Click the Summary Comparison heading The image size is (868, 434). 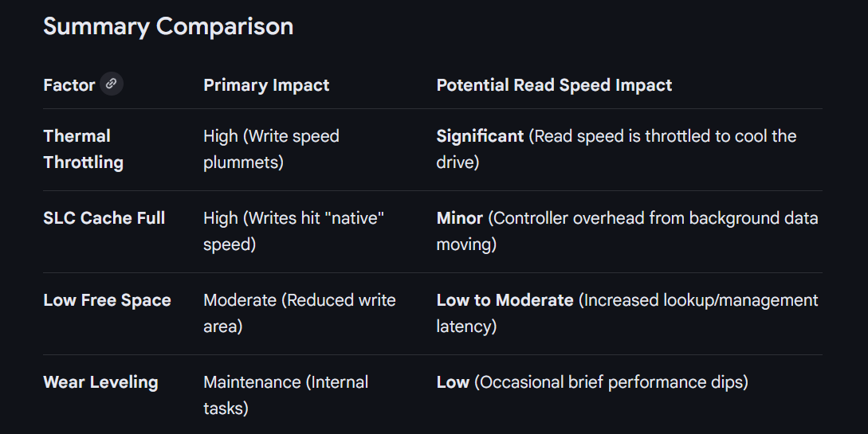168,26
